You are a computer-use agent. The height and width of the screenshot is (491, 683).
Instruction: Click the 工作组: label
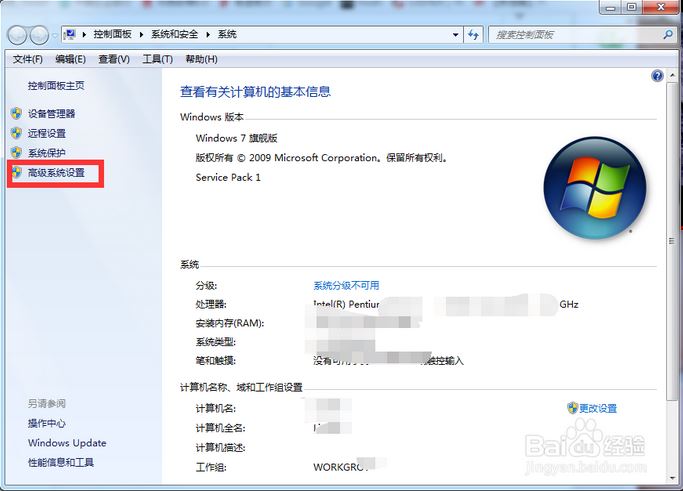coord(211,467)
